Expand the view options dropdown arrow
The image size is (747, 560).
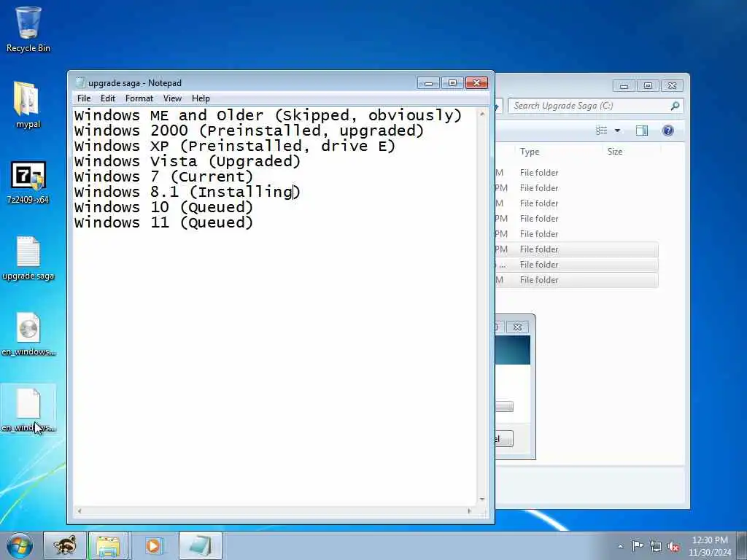click(617, 131)
